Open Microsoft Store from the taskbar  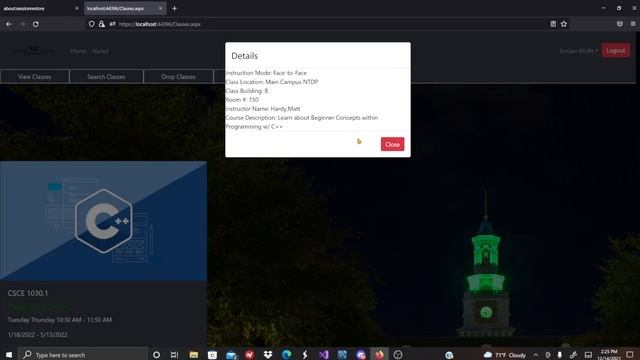point(212,355)
